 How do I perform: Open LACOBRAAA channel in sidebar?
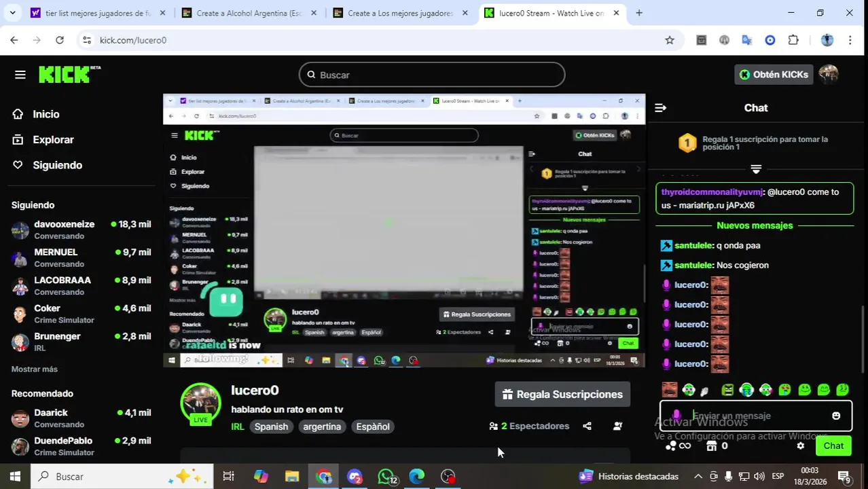click(x=81, y=285)
